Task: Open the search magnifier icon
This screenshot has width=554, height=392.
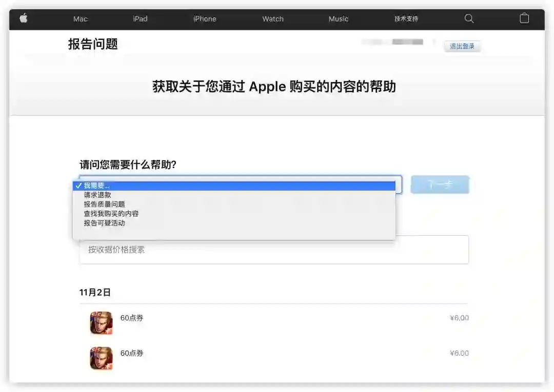Action: [x=469, y=18]
